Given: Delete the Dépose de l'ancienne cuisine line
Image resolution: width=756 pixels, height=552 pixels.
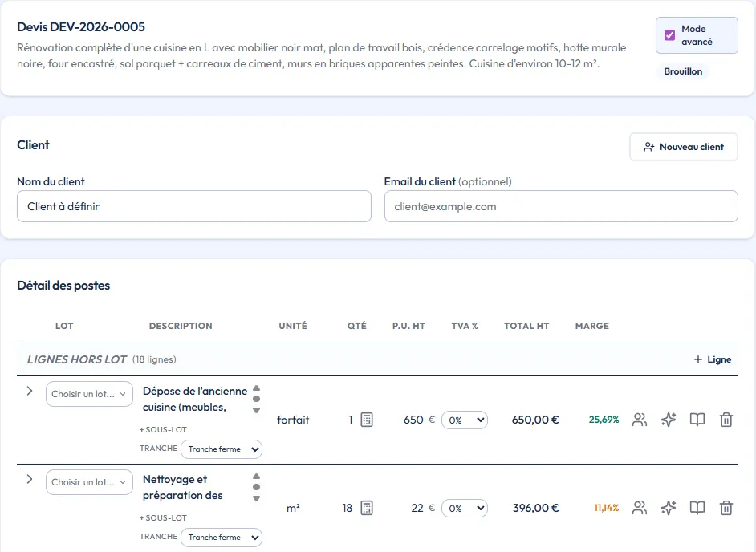Looking at the screenshot, I should pyautogui.click(x=726, y=420).
